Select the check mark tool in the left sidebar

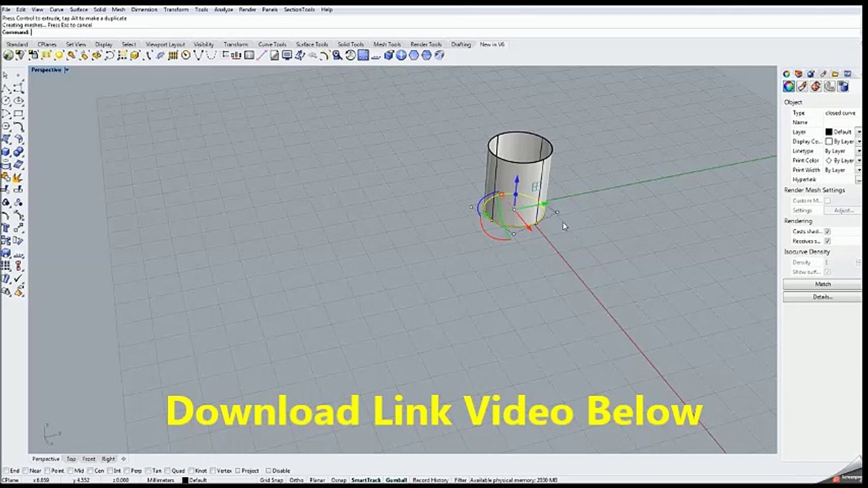click(x=19, y=279)
